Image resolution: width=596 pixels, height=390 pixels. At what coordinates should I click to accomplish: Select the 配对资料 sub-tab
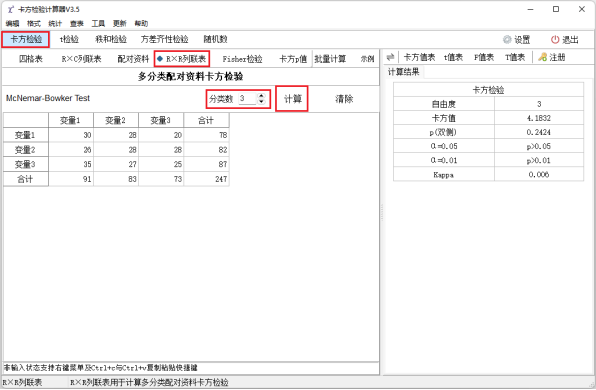(133, 59)
